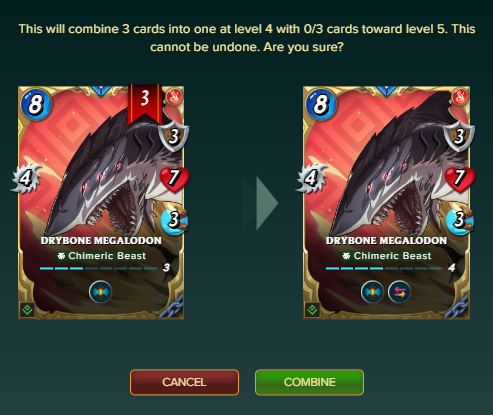
Task: Click the speed 3 icon on left card
Action: (174, 220)
